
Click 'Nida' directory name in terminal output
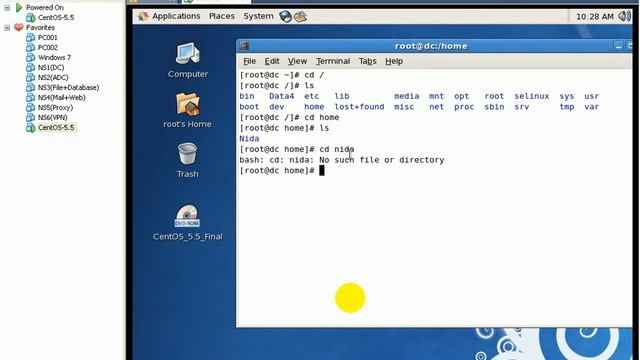[x=249, y=139]
